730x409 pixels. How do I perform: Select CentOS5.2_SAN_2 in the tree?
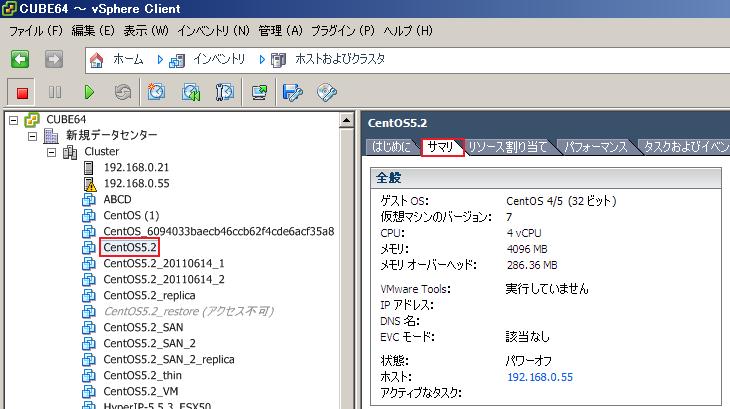pyautogui.click(x=149, y=343)
